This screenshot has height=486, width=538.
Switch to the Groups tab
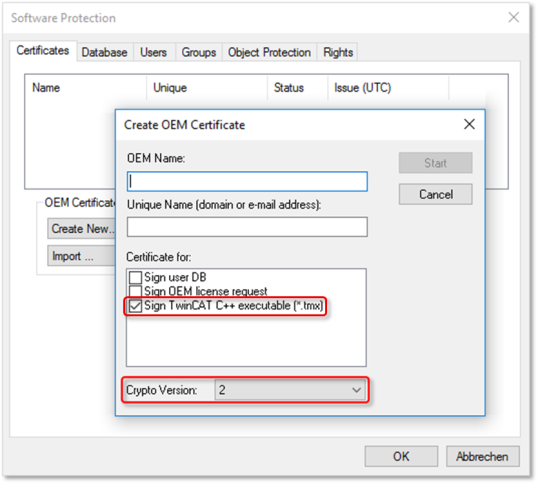[199, 53]
